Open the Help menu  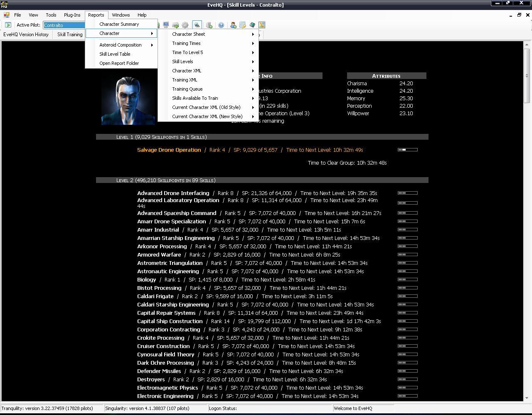(142, 15)
